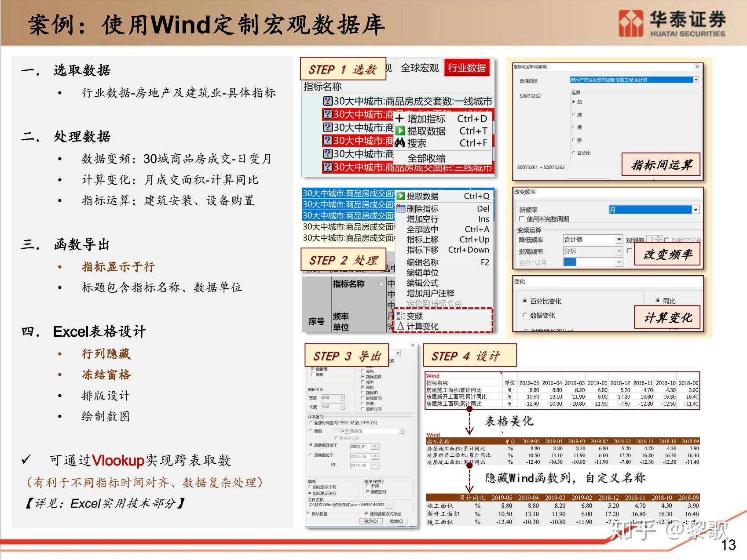Select the 减 operation radio button
The height and width of the screenshot is (560, 747).
573,115
